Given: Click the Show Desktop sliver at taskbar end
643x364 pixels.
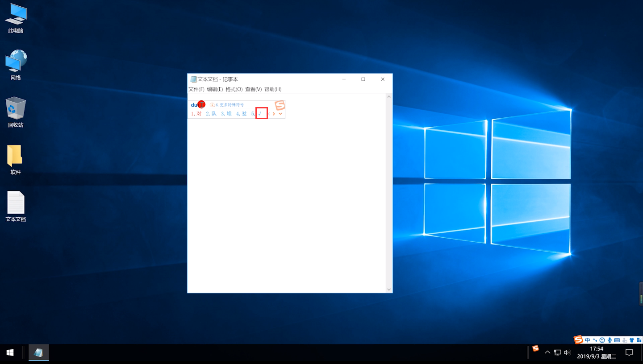Looking at the screenshot, I should [642, 353].
